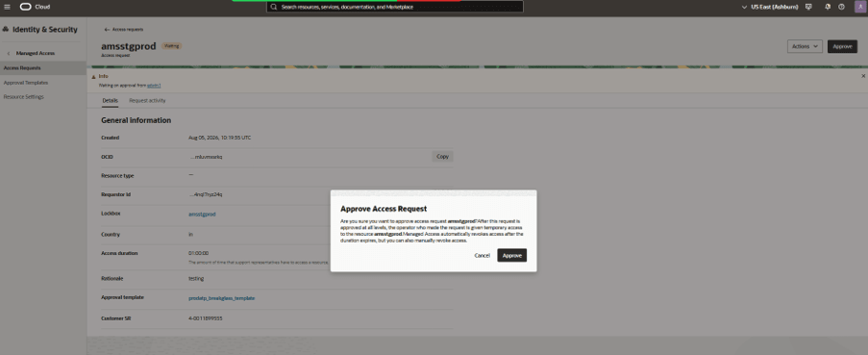The height and width of the screenshot is (355, 868).
Task: Focus the search resources and services field
Action: [395, 7]
